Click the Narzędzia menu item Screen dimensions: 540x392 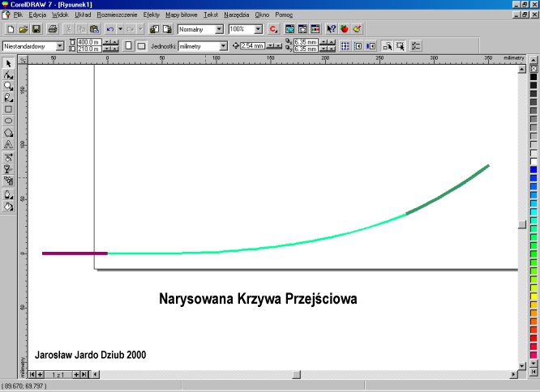coord(236,15)
